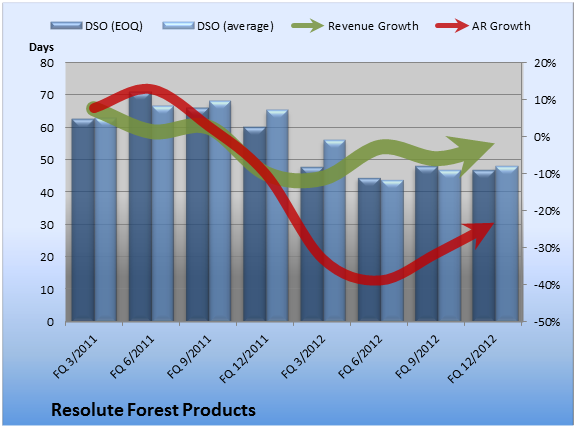Image resolution: width=575 pixels, height=427 pixels.
Task: Select the AR Growth legend label
Action: [501, 26]
